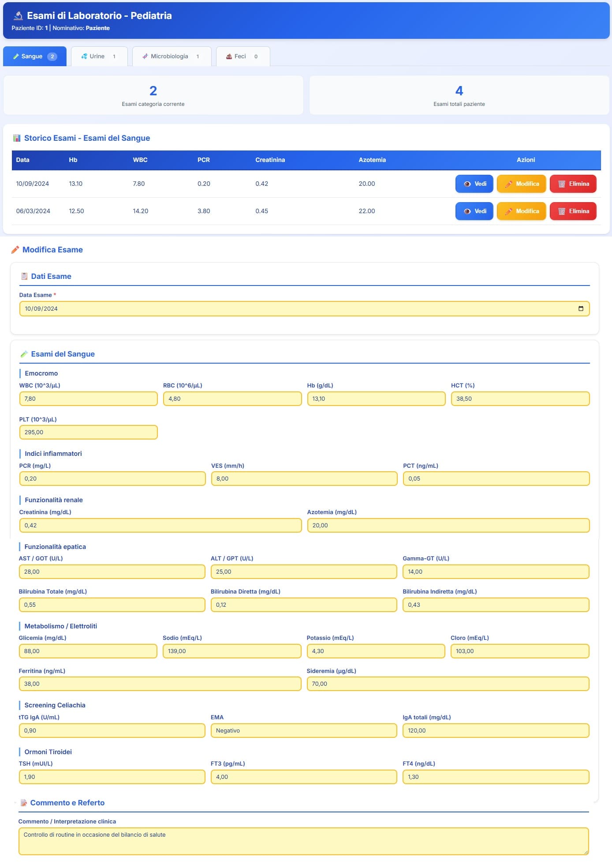Screen dimensions: 612x868
Task: Open the Data Esame date picker field
Action: coord(300,308)
